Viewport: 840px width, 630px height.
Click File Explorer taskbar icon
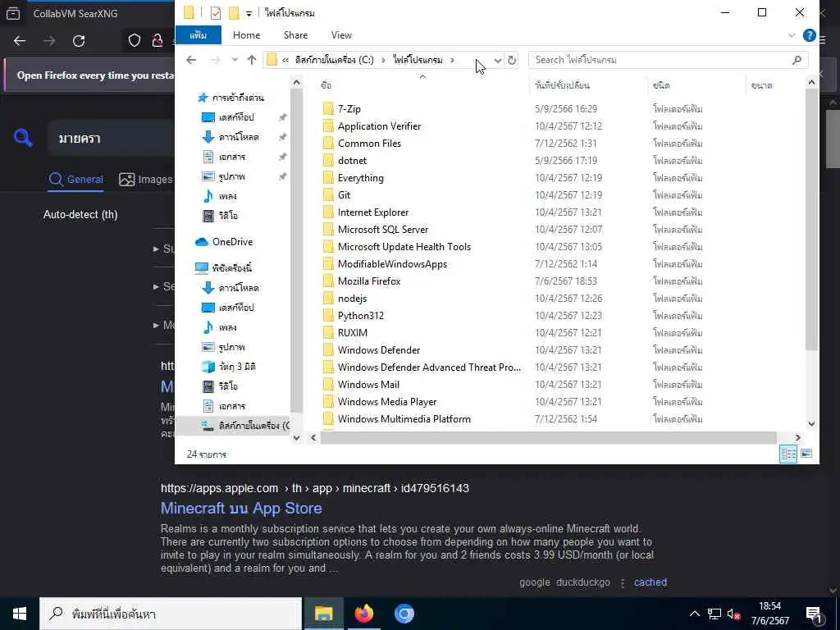click(x=323, y=614)
